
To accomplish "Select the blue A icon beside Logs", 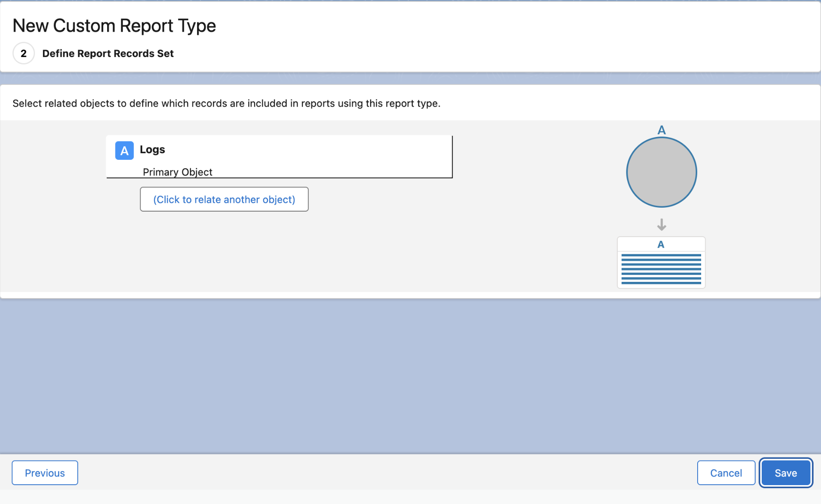I will click(x=124, y=151).
